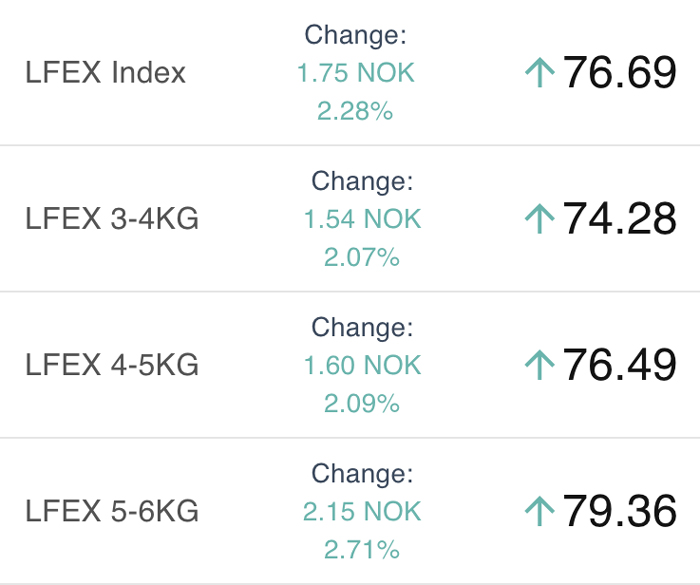Click the 2.07% change percentage
Viewport: 700px width, 585px height.
pos(362,257)
